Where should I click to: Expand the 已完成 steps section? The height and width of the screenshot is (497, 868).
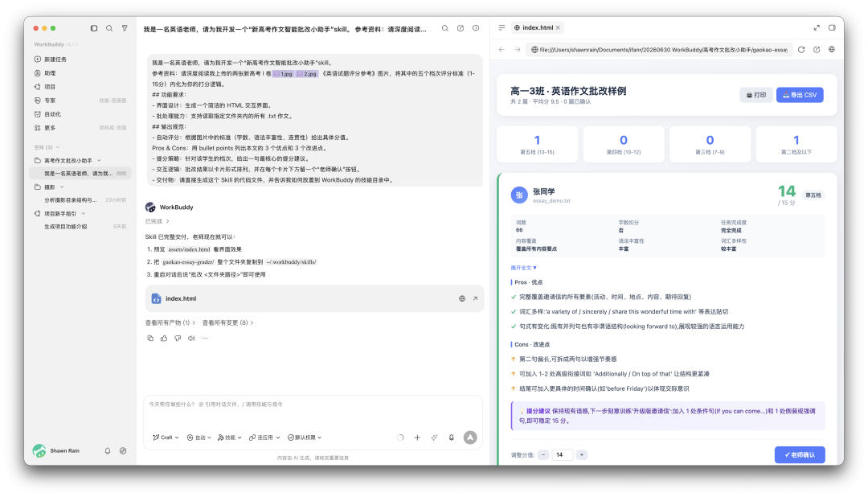(x=158, y=222)
